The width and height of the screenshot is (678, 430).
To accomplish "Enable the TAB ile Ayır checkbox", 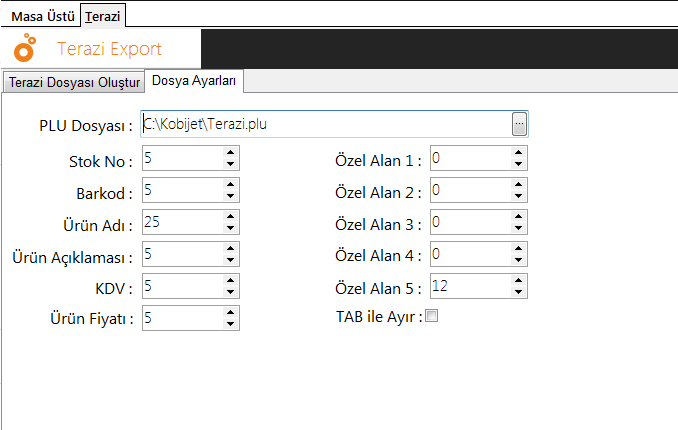I will tap(432, 316).
